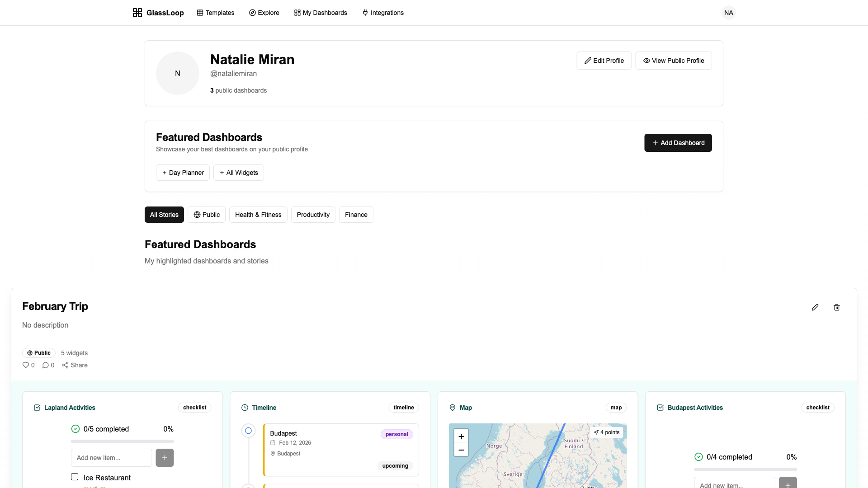
Task: Zoom out on the map
Action: 461,450
